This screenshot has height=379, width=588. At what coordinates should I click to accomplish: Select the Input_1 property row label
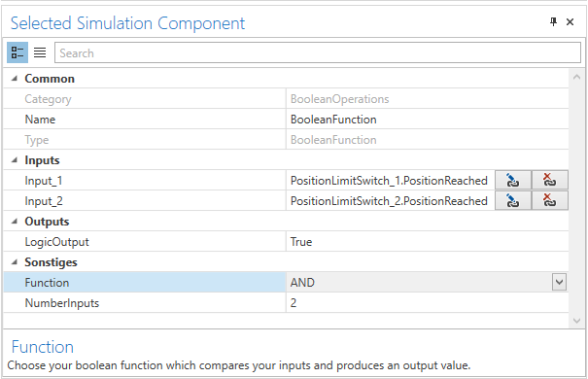click(44, 181)
